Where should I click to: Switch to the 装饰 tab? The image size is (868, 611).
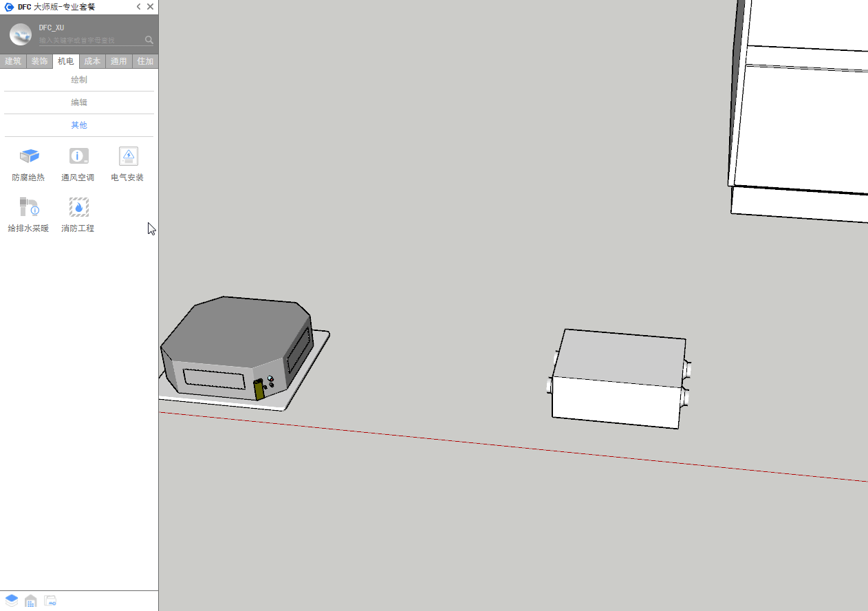pos(40,61)
